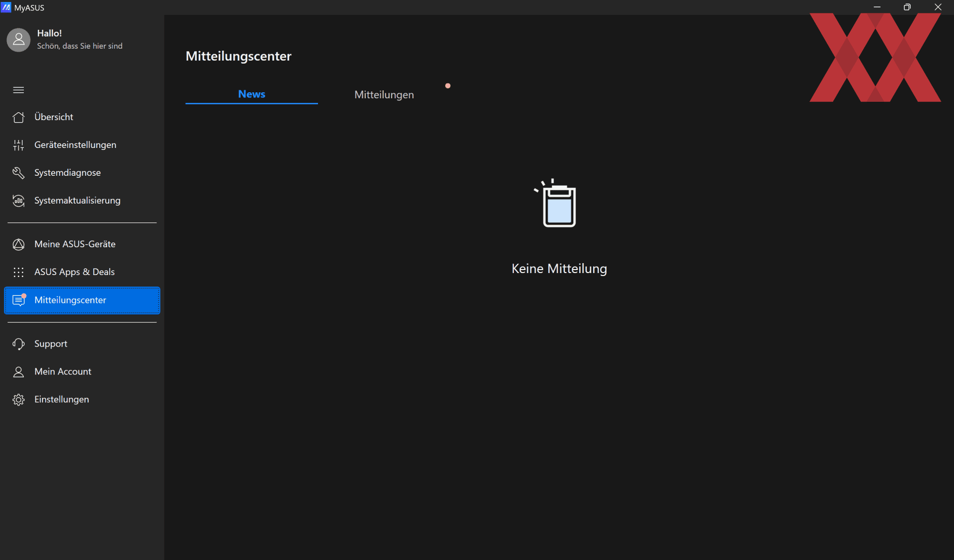Collapse sidebar with hamburger menu icon
The height and width of the screenshot is (560, 954).
tap(18, 90)
